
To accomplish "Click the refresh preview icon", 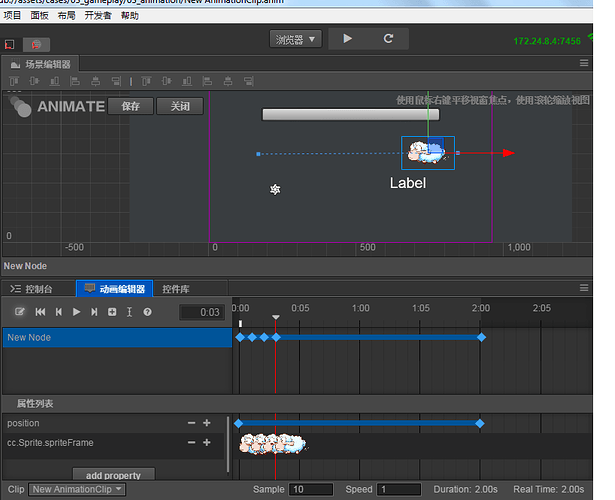I will click(388, 38).
